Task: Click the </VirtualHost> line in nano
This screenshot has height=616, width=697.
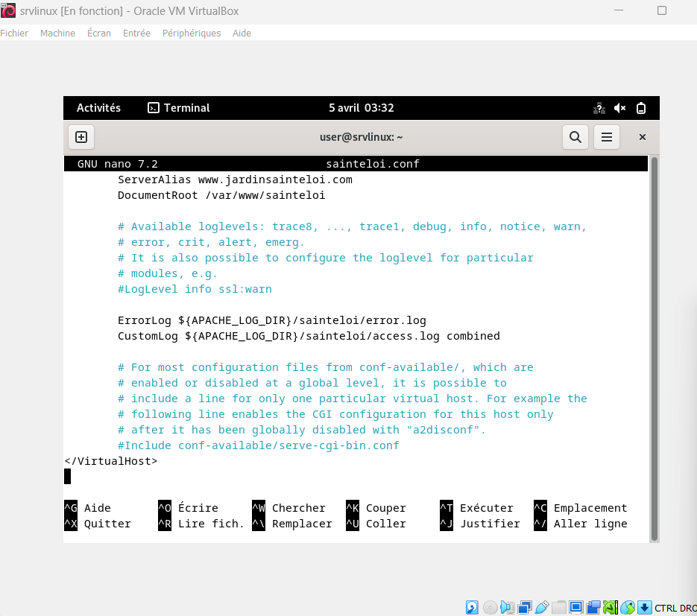Action: tap(111, 461)
